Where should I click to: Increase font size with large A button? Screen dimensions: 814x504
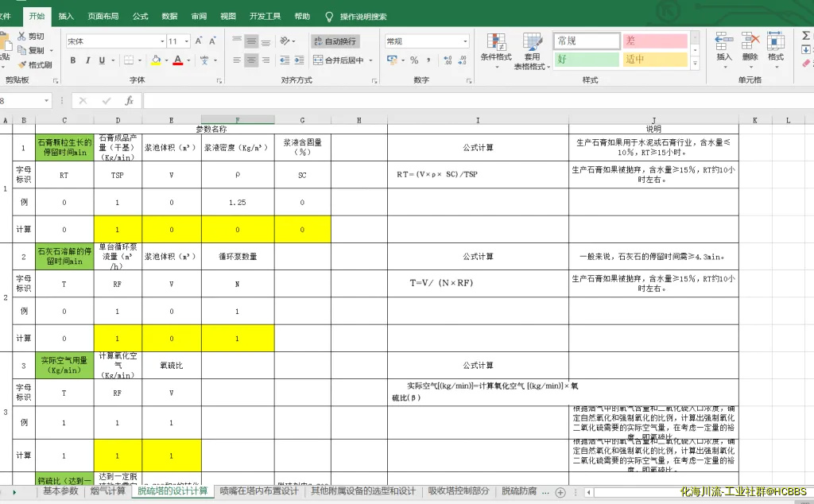point(198,41)
